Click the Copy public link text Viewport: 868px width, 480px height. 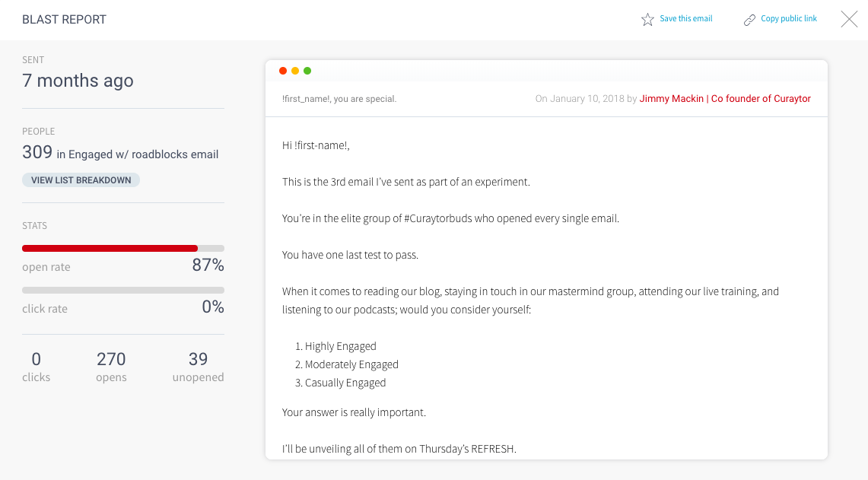click(x=789, y=19)
